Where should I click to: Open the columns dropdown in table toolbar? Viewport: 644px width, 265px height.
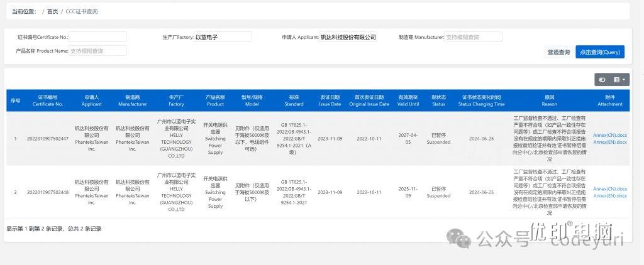point(619,80)
